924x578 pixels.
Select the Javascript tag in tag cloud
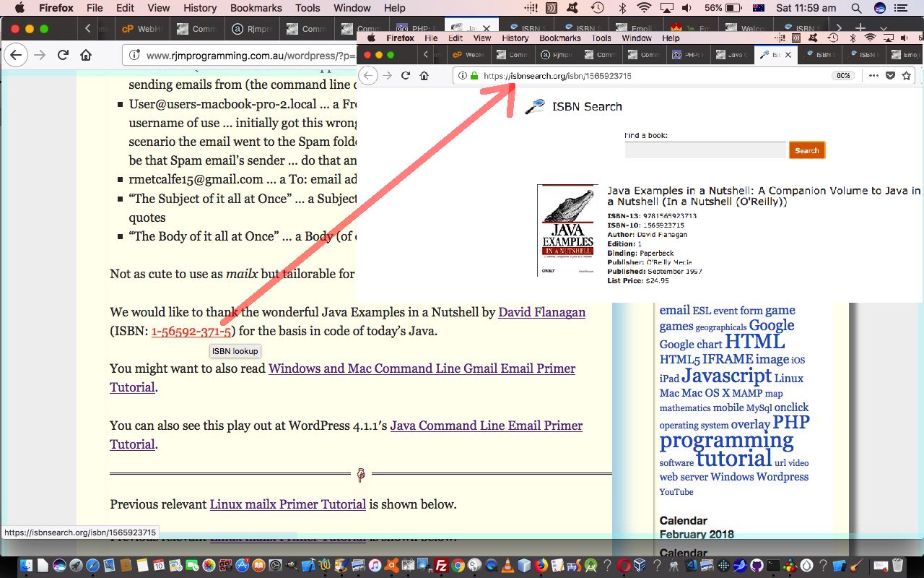(x=727, y=376)
